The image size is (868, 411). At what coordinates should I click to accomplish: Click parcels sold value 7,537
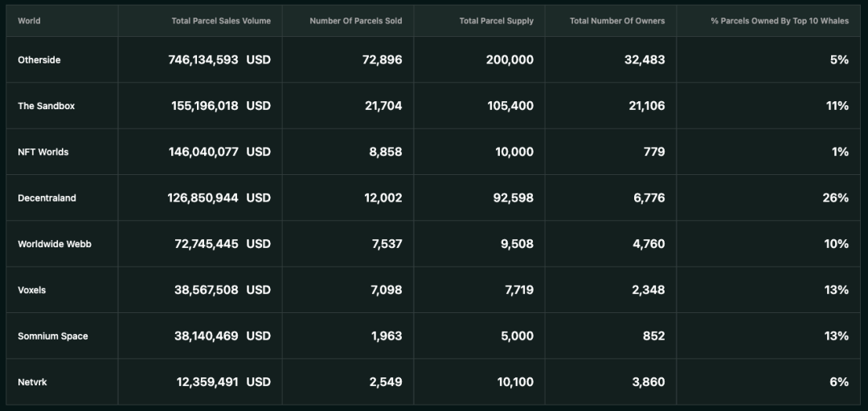click(387, 244)
